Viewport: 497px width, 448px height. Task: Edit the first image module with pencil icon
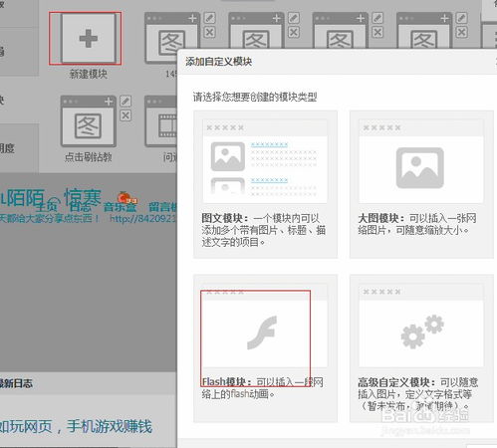point(209,18)
